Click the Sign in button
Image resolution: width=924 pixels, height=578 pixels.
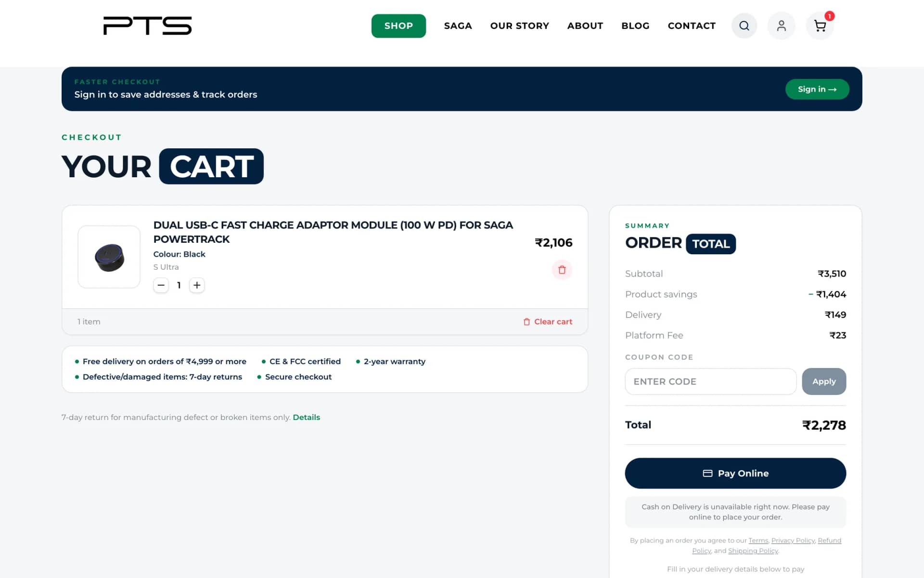click(817, 89)
